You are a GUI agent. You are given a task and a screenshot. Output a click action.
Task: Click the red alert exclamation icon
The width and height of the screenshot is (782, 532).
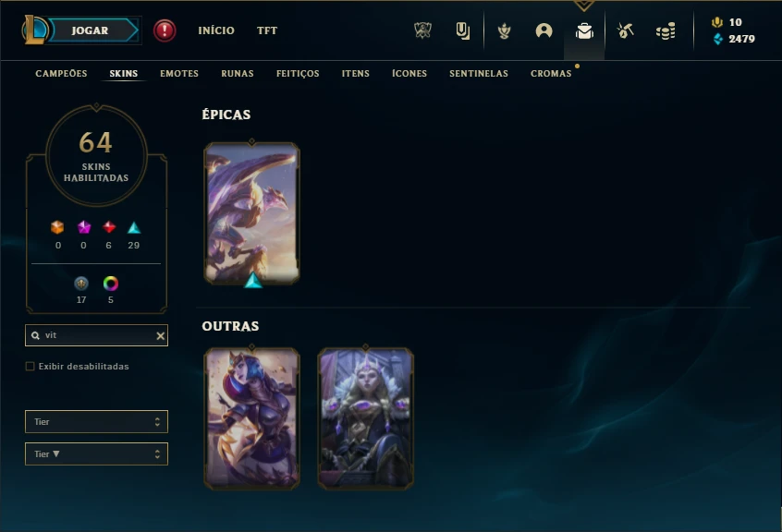[x=165, y=30]
